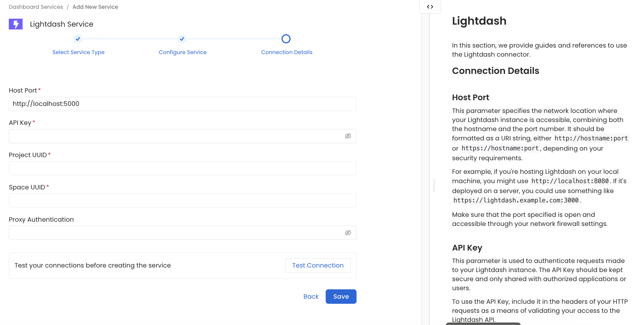Select the Connection Details step circle
Screen dimensions: 644x325
click(x=286, y=39)
